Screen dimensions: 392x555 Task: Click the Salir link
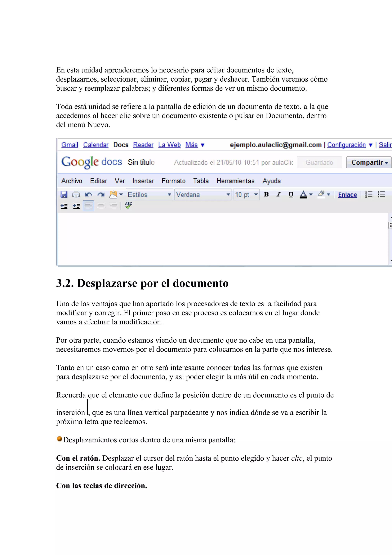pos(385,145)
